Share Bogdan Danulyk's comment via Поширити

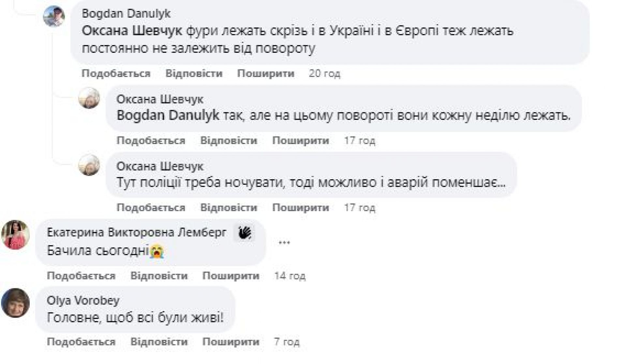pos(265,73)
